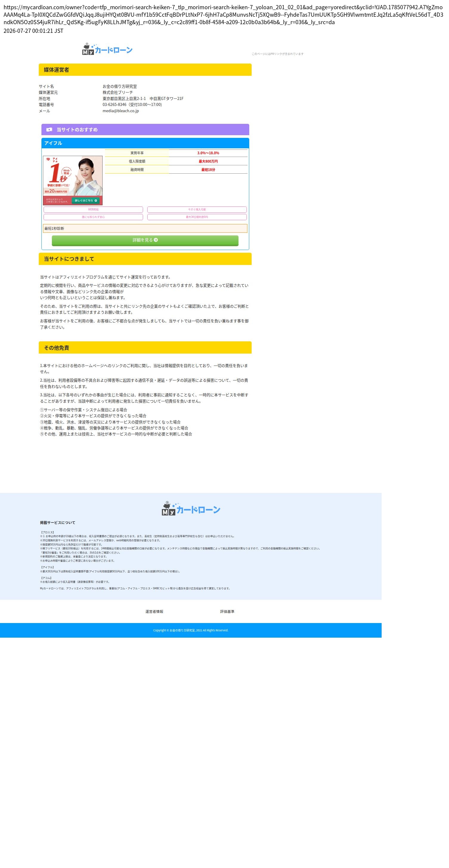The image size is (449, 868).
Task: Open the 運営者情報 footer link
Action: pyautogui.click(x=154, y=612)
